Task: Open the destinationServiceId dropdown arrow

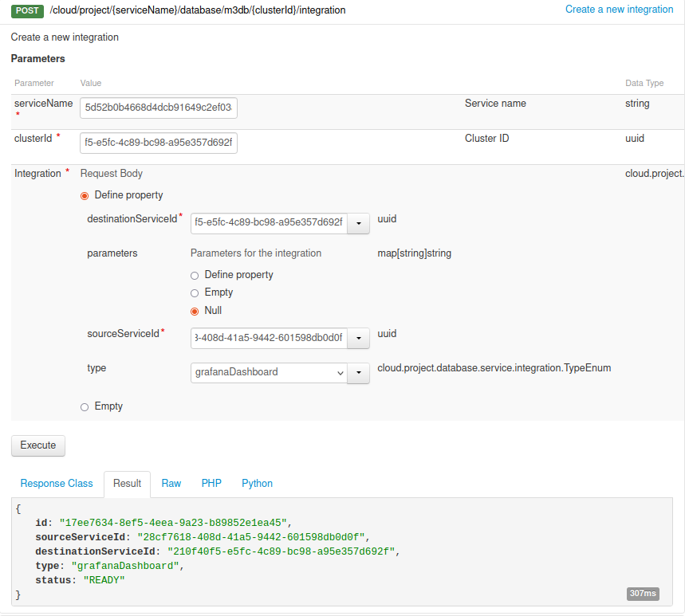Action: coord(357,224)
